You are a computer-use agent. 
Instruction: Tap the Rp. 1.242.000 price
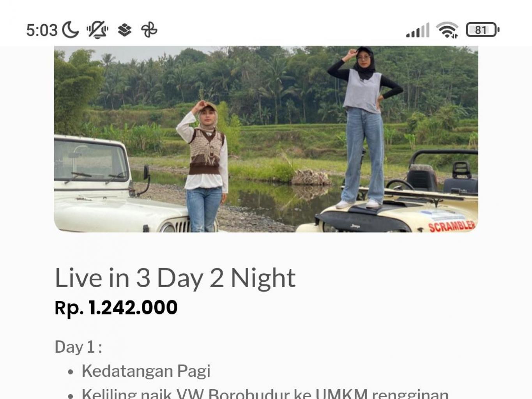pos(116,307)
